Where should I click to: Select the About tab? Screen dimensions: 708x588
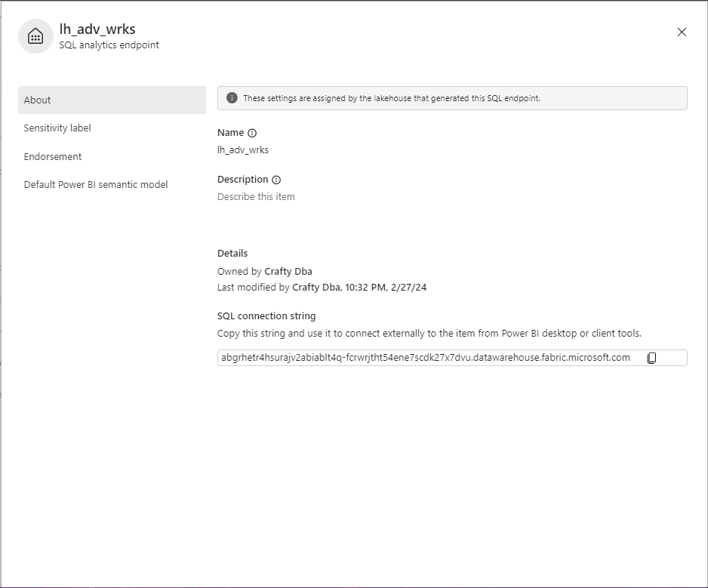pos(112,100)
